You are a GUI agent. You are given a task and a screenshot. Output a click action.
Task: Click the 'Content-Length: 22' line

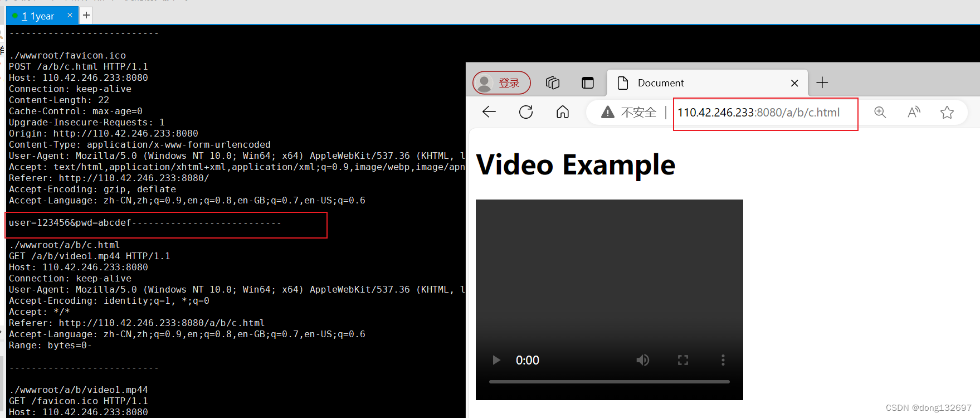[59, 100]
